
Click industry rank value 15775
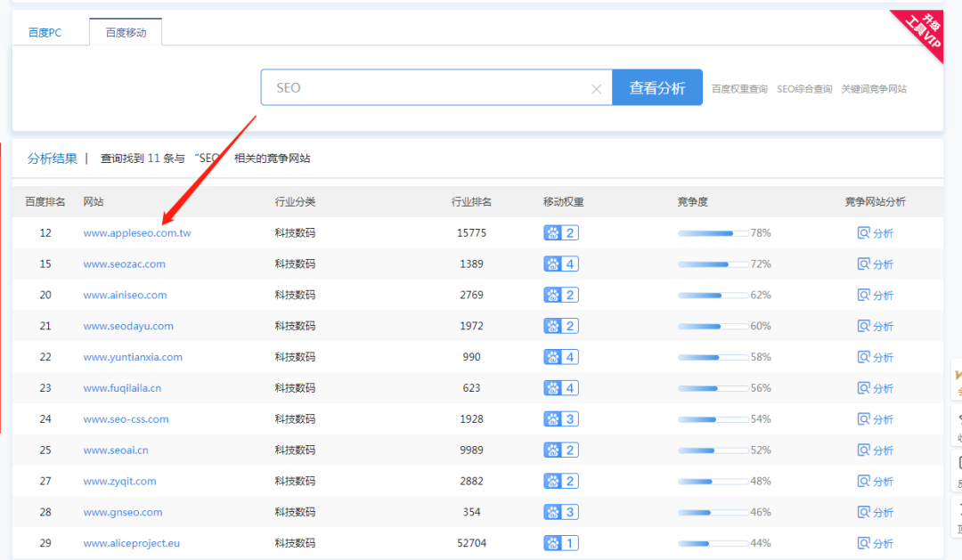471,233
